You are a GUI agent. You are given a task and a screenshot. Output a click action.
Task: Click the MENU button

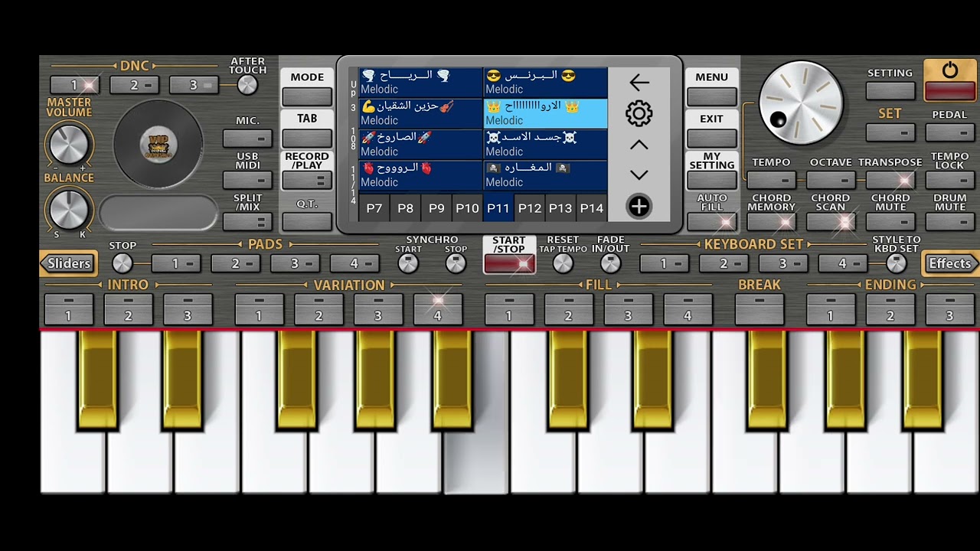(x=712, y=96)
